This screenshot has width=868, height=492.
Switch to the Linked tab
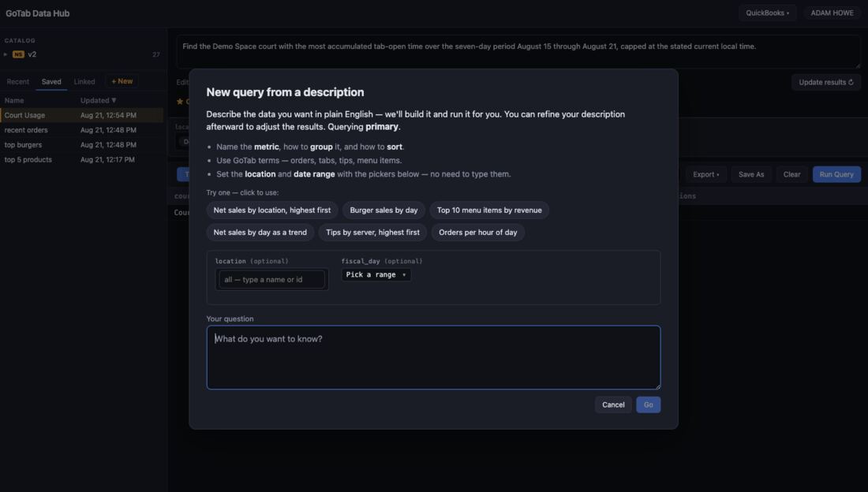84,81
